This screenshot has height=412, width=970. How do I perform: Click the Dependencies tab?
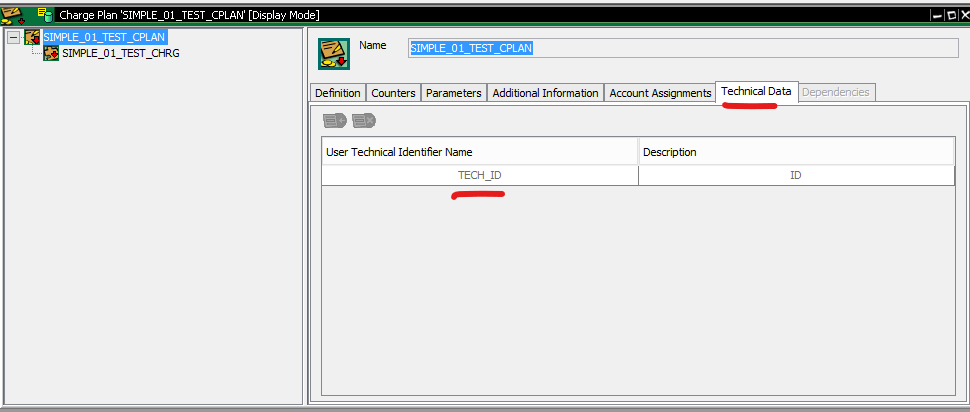(836, 92)
